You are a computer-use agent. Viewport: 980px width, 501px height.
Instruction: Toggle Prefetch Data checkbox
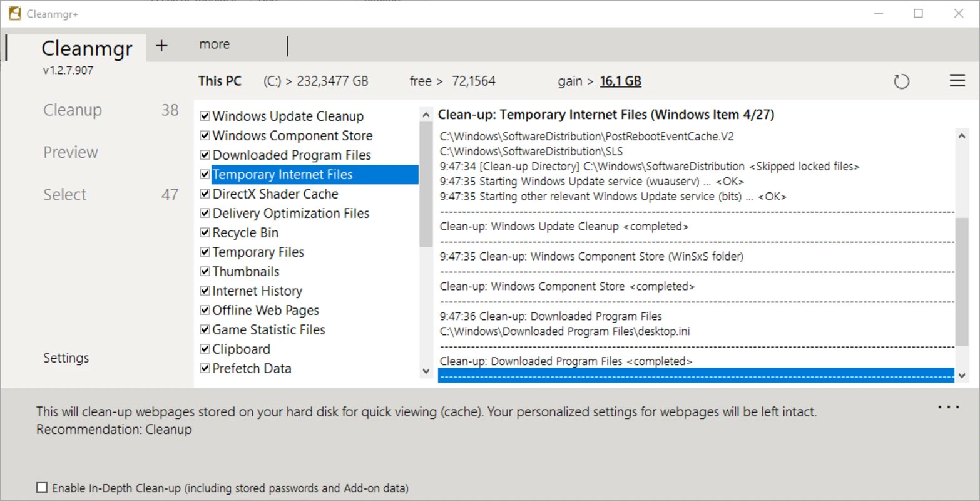(205, 369)
